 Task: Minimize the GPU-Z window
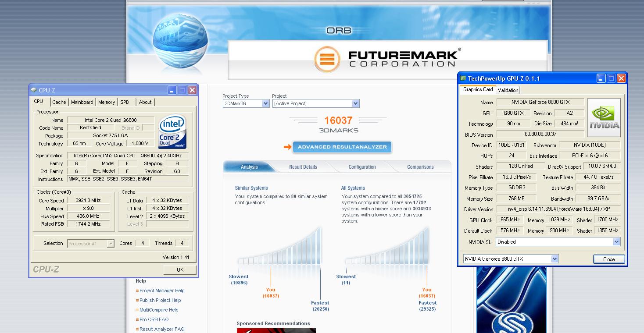coord(601,78)
